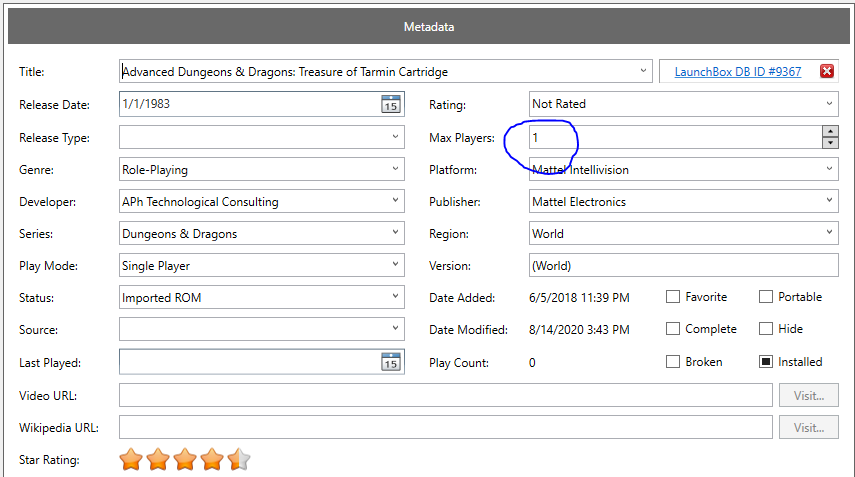The image size is (855, 477).
Task: Decrease Max Players with down arrow
Action: (830, 143)
